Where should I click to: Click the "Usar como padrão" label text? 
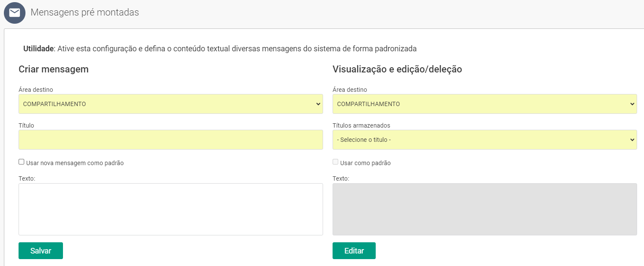[365, 163]
